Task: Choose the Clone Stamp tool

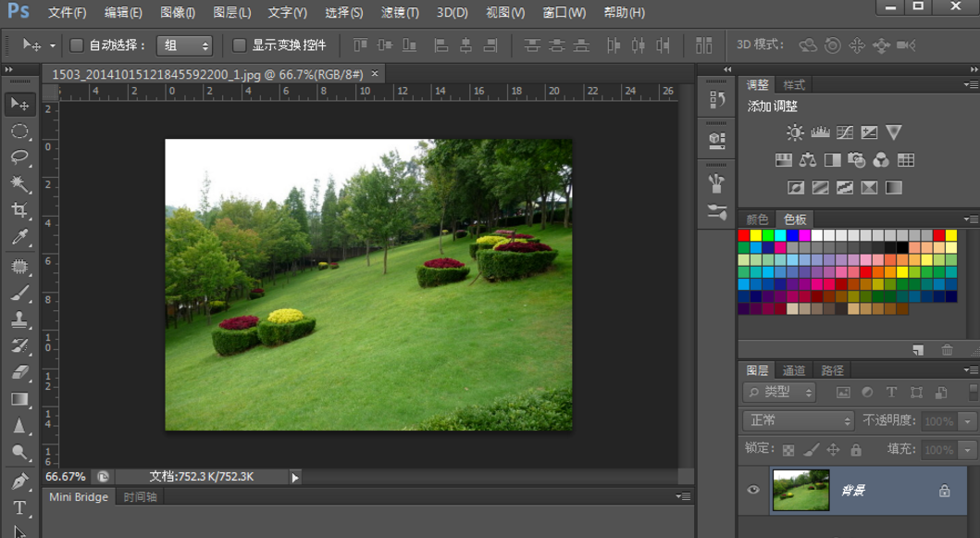Action: point(19,319)
